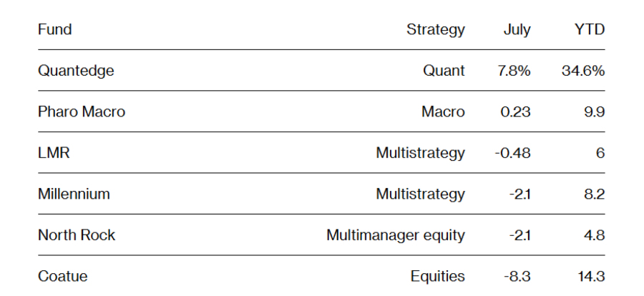
Task: Click Quantedge's 34.6% YTD value
Action: pyautogui.click(x=583, y=71)
